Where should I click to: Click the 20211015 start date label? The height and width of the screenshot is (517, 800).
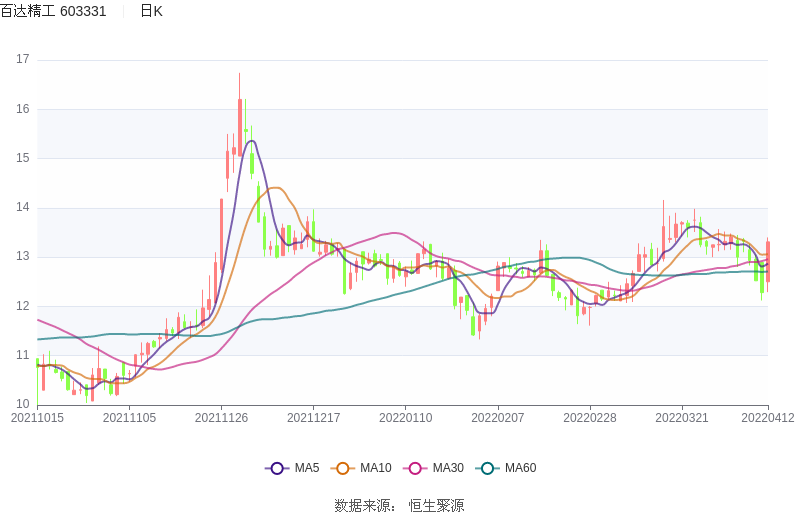[37, 418]
